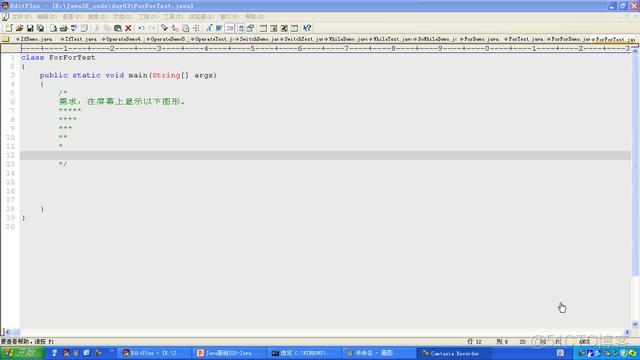Click the five-asterisk '*****' comment line
This screenshot has width=640, height=360.
(70, 111)
